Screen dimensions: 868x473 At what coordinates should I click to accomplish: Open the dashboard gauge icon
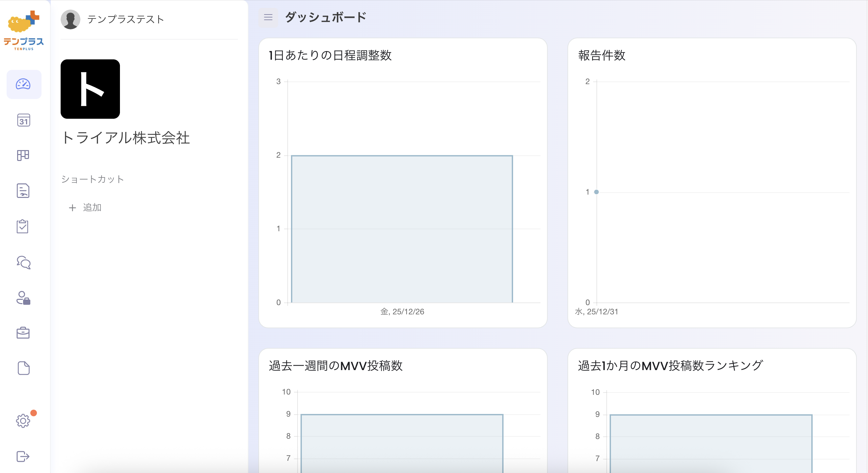pyautogui.click(x=23, y=84)
